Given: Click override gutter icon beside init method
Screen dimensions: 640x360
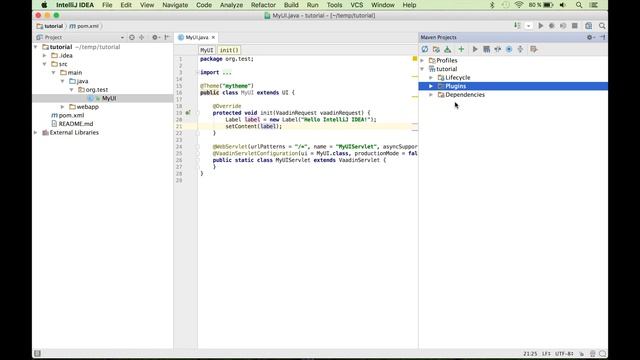Looking at the screenshot, I should 188,113.
